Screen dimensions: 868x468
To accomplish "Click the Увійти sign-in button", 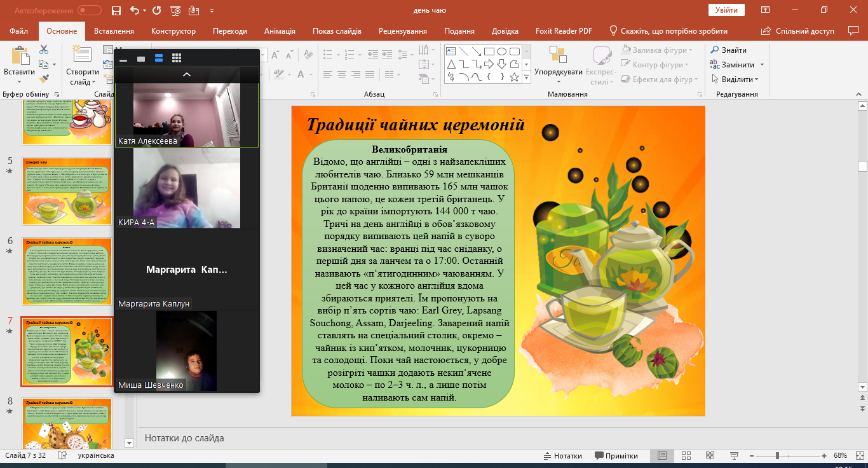I will click(726, 10).
